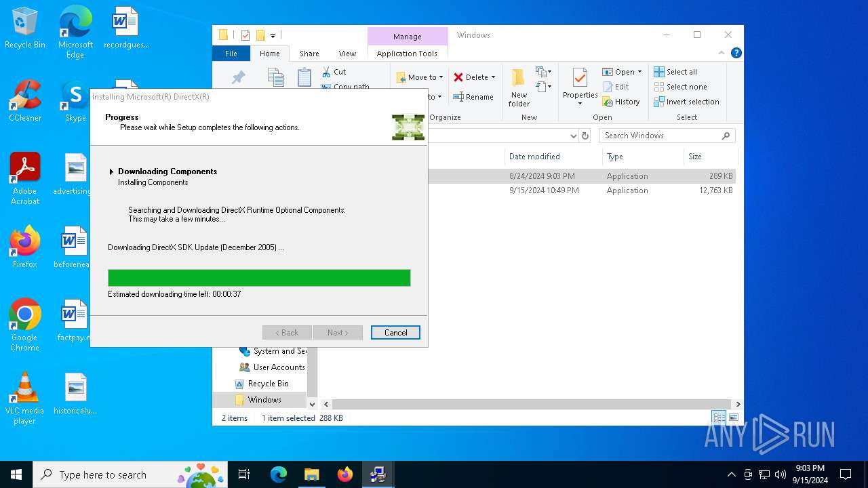
Task: Switch to details view layout icon
Action: coord(718,418)
